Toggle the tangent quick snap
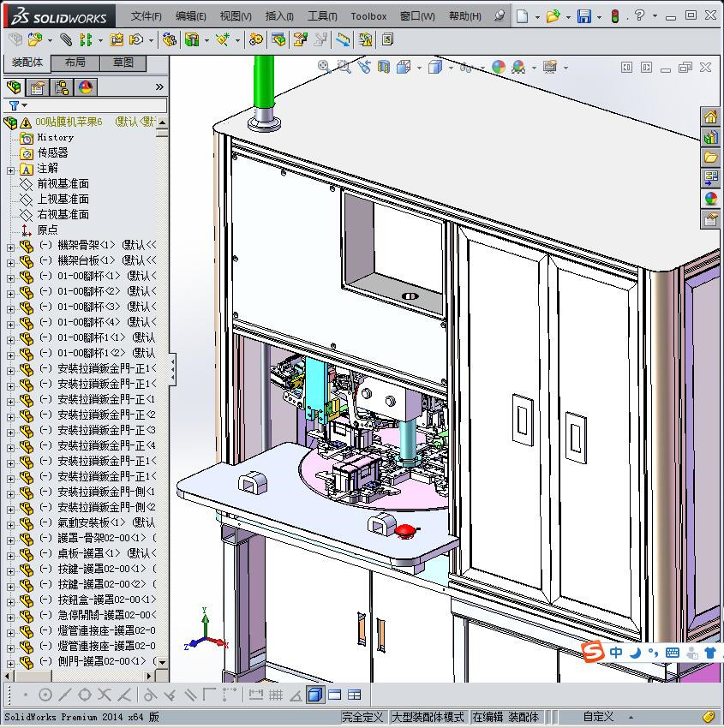Image resolution: width=724 pixels, height=728 pixels. 149,695
